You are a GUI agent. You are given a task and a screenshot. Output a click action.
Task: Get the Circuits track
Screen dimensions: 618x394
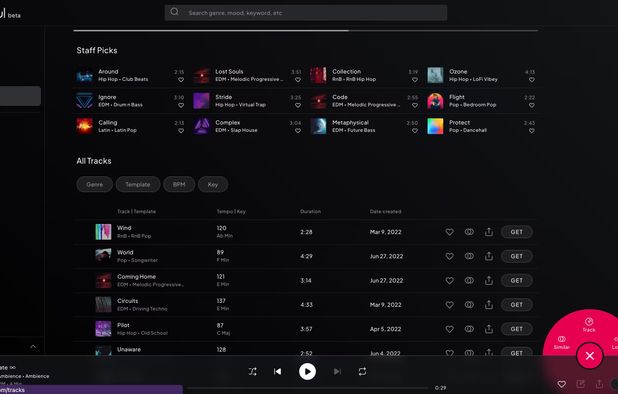(517, 305)
